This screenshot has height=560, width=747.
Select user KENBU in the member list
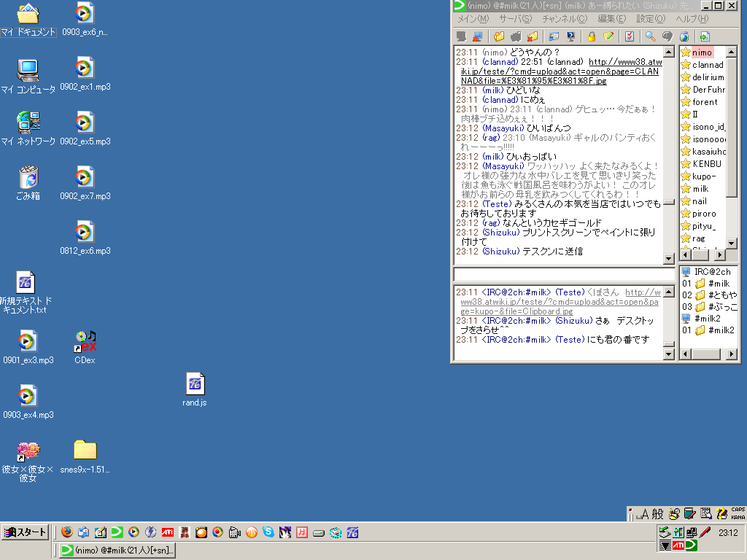point(706,164)
